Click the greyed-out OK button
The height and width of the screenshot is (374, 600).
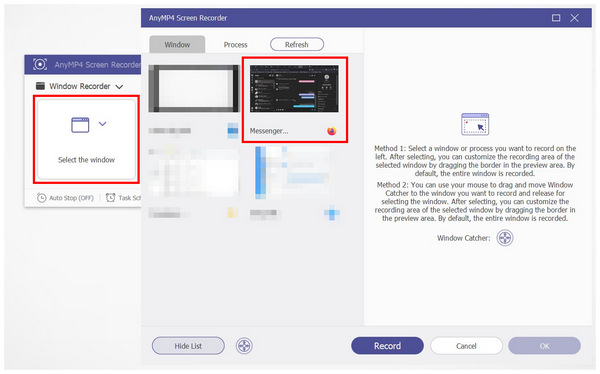tap(544, 346)
